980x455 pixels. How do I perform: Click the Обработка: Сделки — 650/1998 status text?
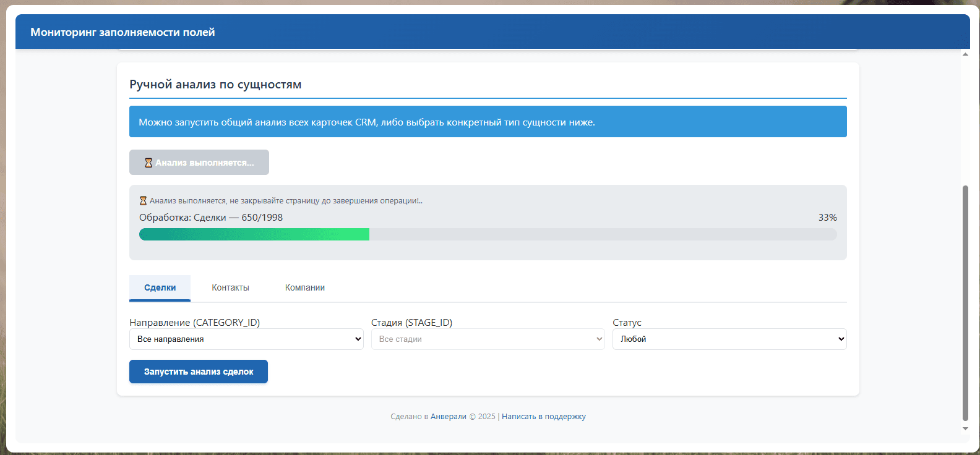[211, 218]
